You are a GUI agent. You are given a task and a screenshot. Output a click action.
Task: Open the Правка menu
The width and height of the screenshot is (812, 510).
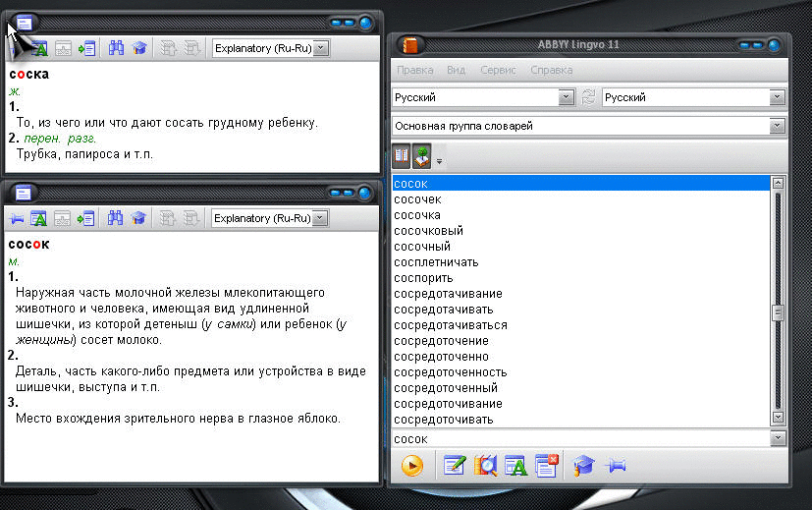[414, 70]
